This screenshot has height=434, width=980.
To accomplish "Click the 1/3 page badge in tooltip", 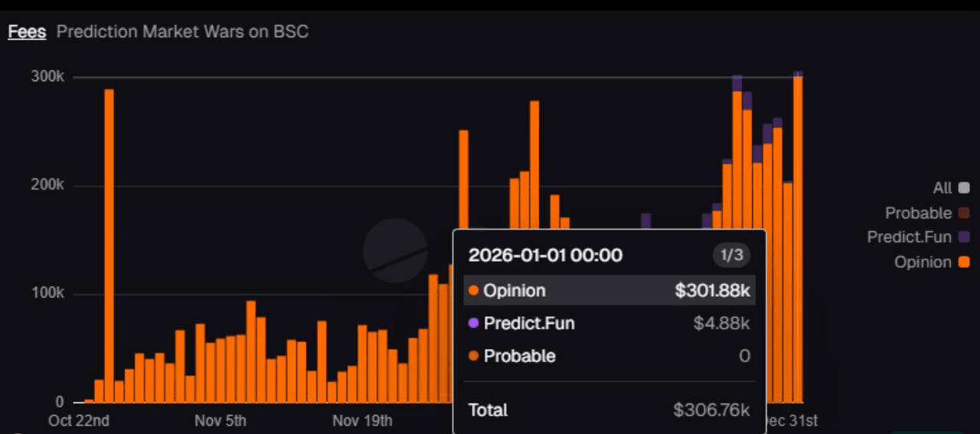I will [731, 255].
